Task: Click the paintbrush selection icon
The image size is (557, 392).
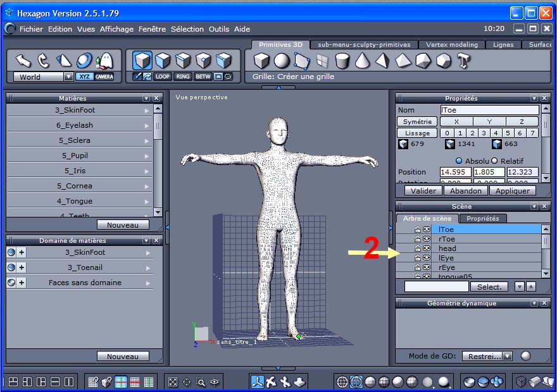Action: coord(137,77)
